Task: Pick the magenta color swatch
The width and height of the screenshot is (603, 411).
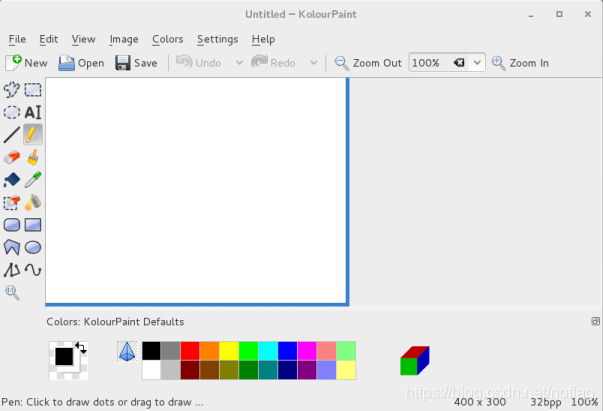Action: (x=307, y=351)
